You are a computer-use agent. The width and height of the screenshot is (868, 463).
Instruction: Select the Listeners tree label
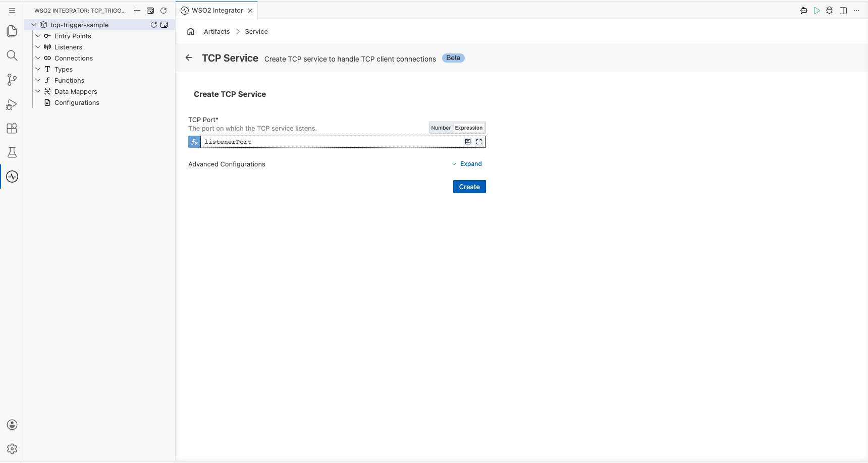(x=68, y=47)
